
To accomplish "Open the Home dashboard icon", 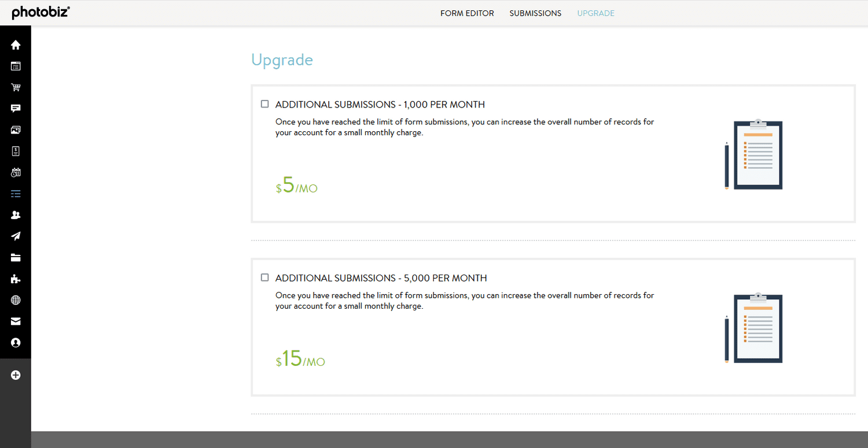I will (x=16, y=45).
